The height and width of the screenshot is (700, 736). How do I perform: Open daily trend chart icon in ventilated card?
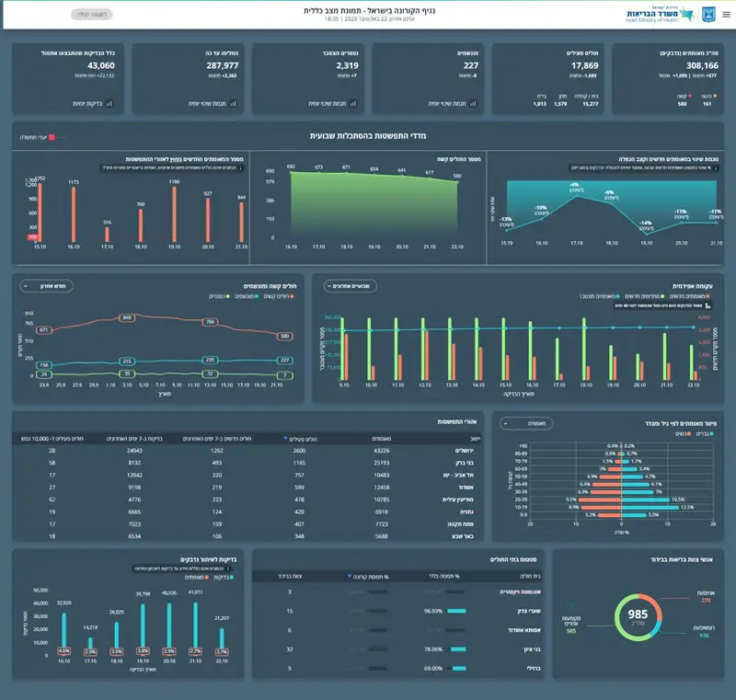click(x=473, y=103)
